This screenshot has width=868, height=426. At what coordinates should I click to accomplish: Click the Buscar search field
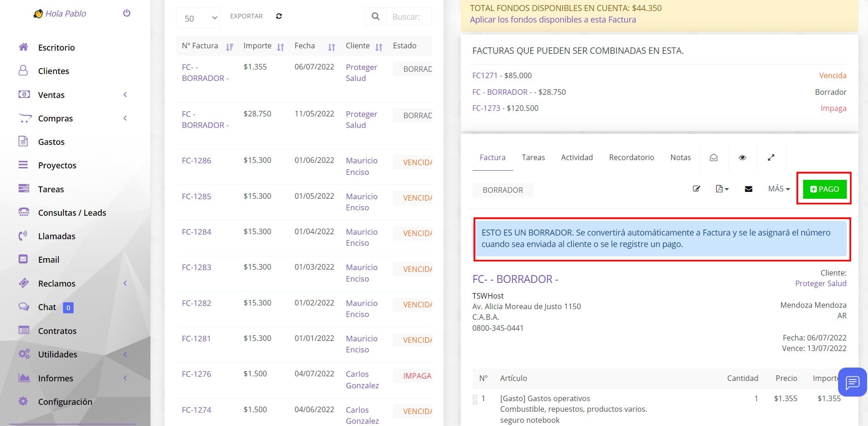[409, 17]
